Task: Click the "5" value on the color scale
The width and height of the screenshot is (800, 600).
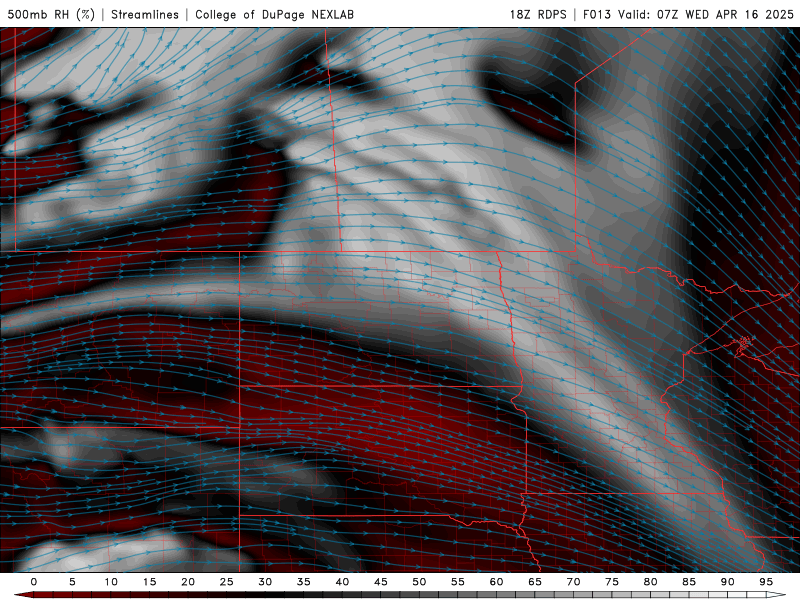Action: tap(72, 582)
